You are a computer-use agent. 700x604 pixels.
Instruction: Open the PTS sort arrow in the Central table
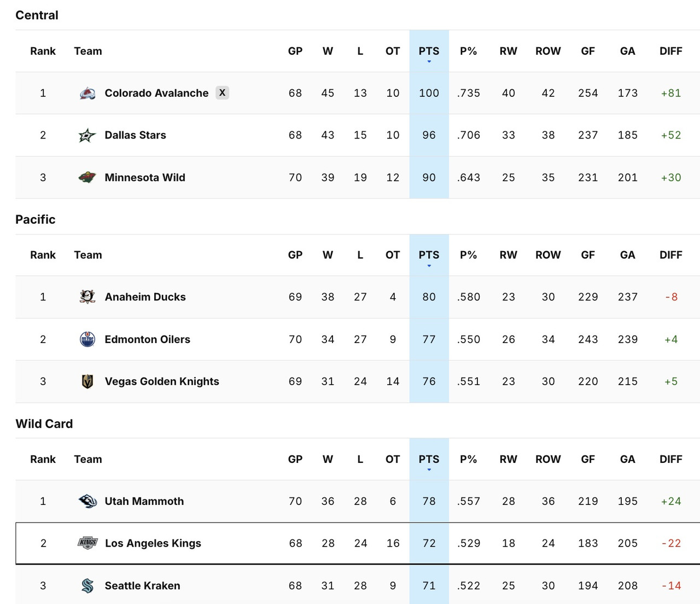coord(429,62)
